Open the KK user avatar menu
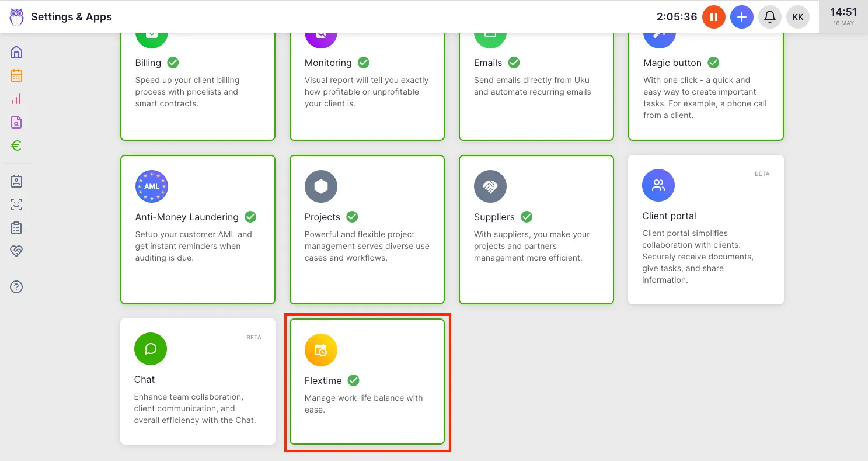The image size is (868, 461). click(x=798, y=17)
